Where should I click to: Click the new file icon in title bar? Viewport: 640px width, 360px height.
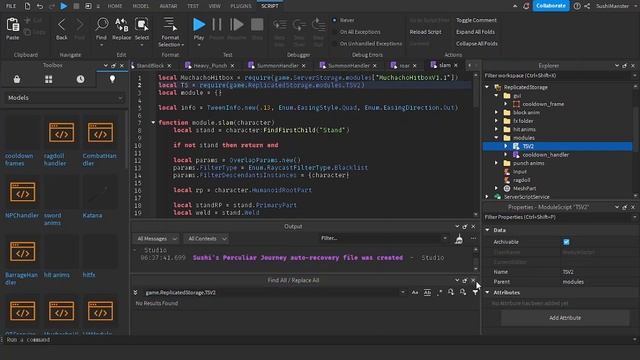(x=27, y=6)
